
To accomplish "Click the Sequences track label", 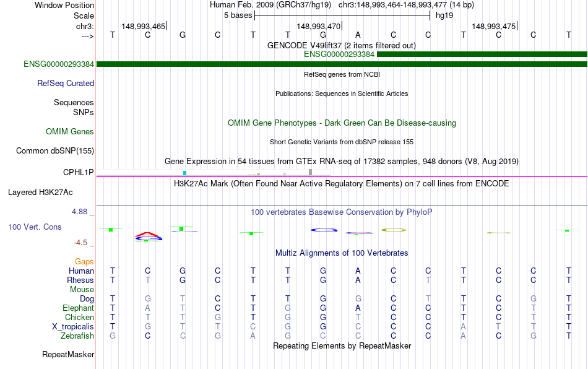I will point(74,102).
